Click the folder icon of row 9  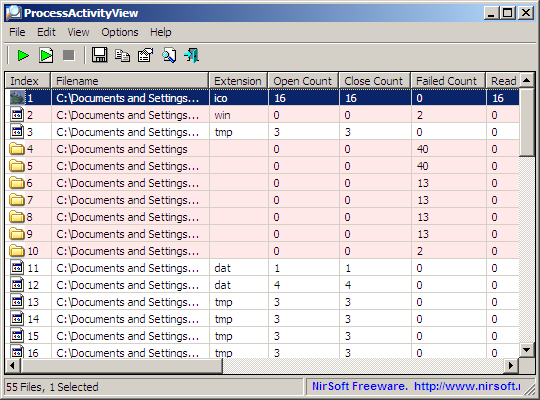17,234
